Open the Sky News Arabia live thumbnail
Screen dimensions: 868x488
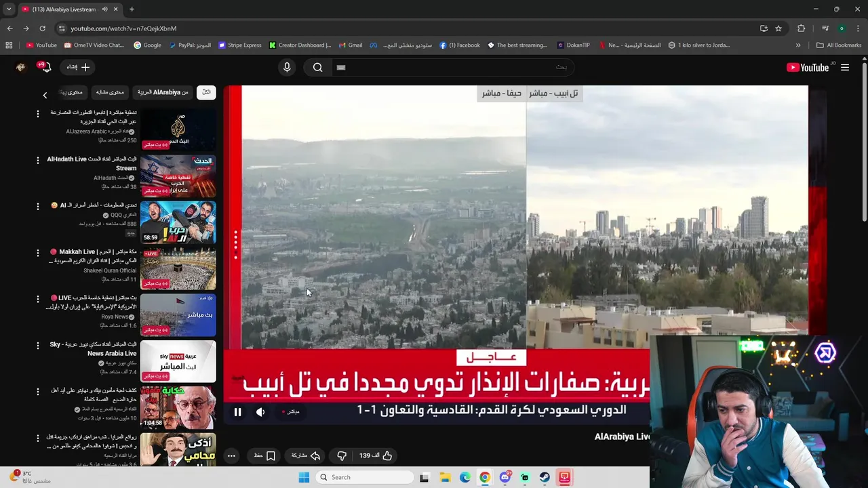tap(178, 361)
